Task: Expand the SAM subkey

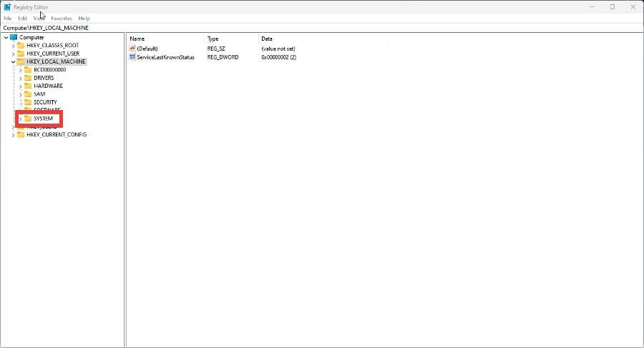Action: (21, 94)
